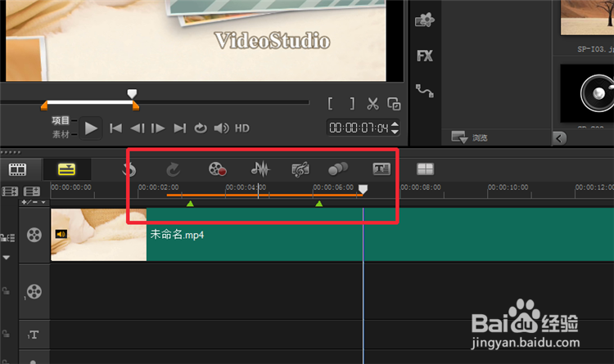The image size is (614, 364).
Task: Switch to Storyboard view
Action: 18,169
